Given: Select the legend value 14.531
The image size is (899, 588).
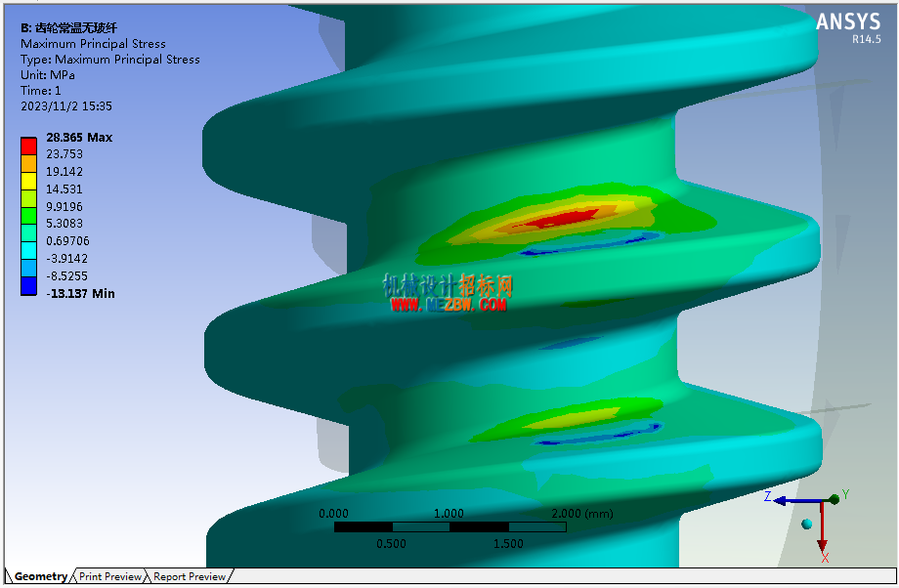Looking at the screenshot, I should [64, 189].
